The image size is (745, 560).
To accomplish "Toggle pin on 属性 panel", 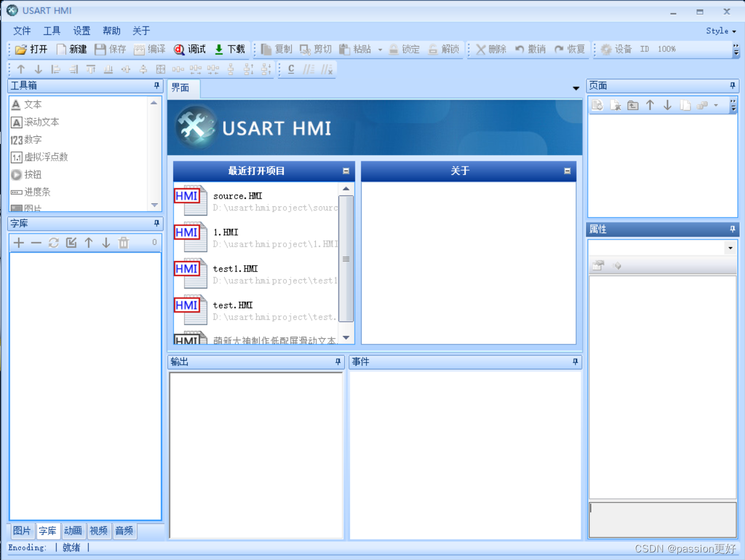I will coord(733,229).
